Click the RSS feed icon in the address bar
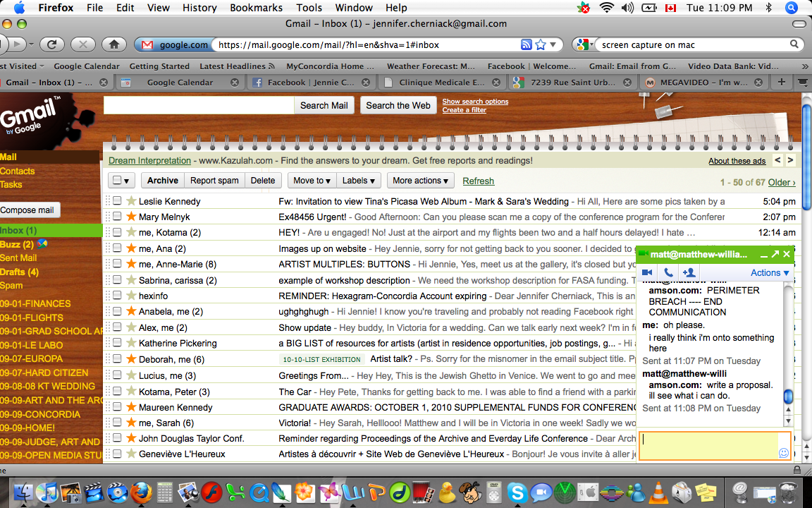812x508 pixels. click(x=526, y=44)
